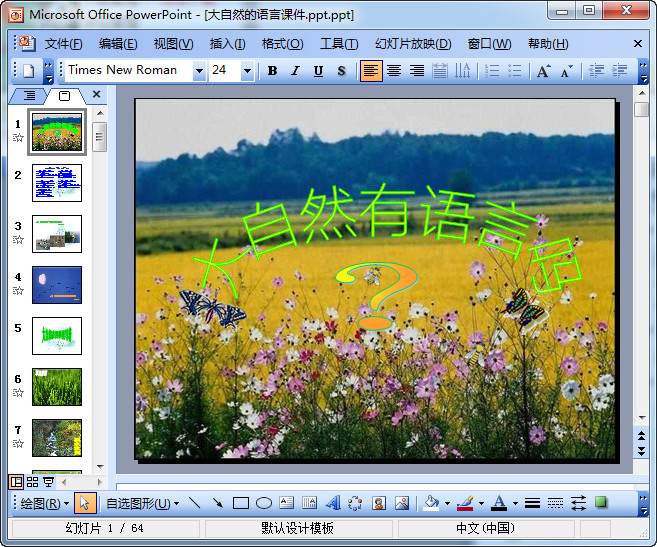Screen dimensions: 657x547
Task: Switch to the Slides thumbnail tab
Action: [65, 96]
